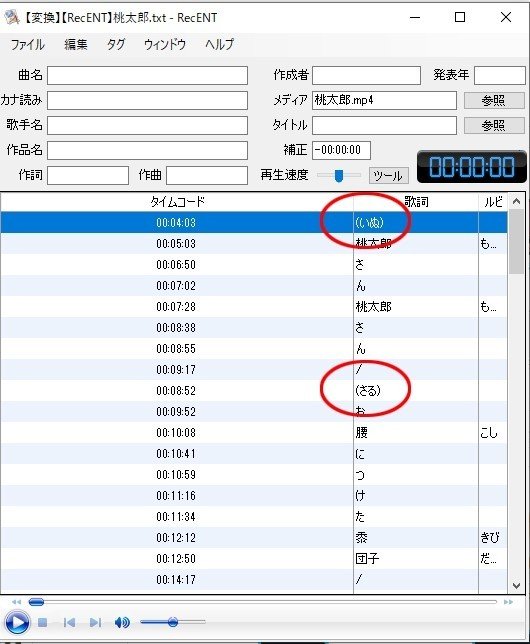Select the 腰 lyric at 00:10:08

pyautogui.click(x=362, y=432)
